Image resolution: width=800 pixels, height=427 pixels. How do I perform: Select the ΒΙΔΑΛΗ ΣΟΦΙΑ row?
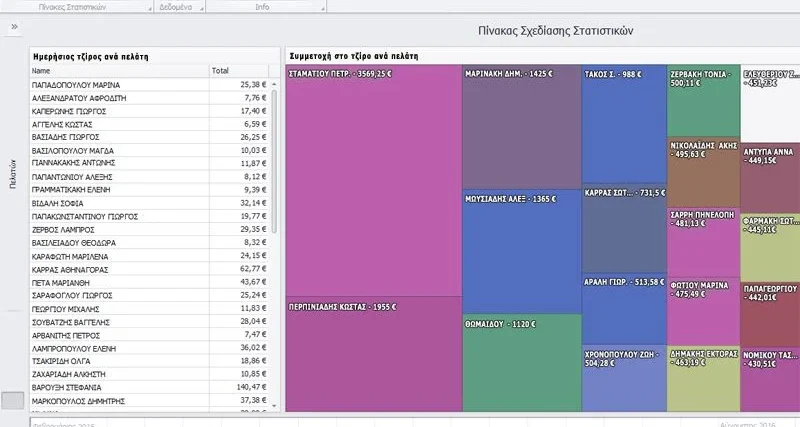tap(149, 203)
